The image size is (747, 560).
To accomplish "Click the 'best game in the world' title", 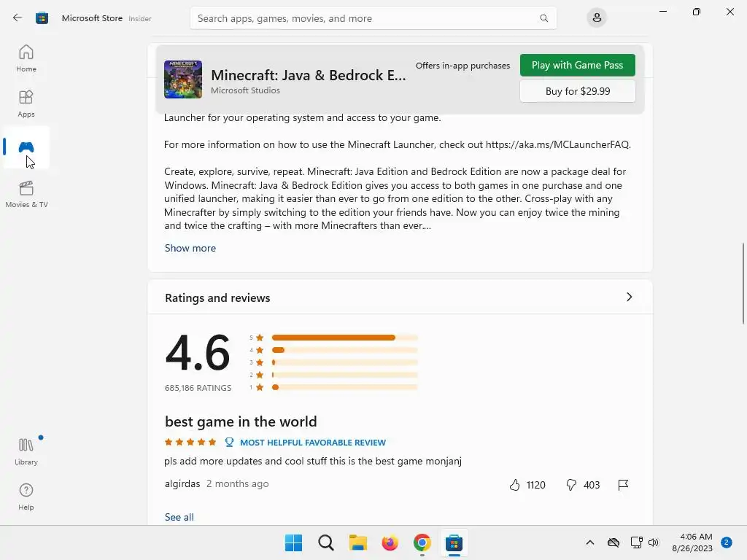I will pos(241,421).
